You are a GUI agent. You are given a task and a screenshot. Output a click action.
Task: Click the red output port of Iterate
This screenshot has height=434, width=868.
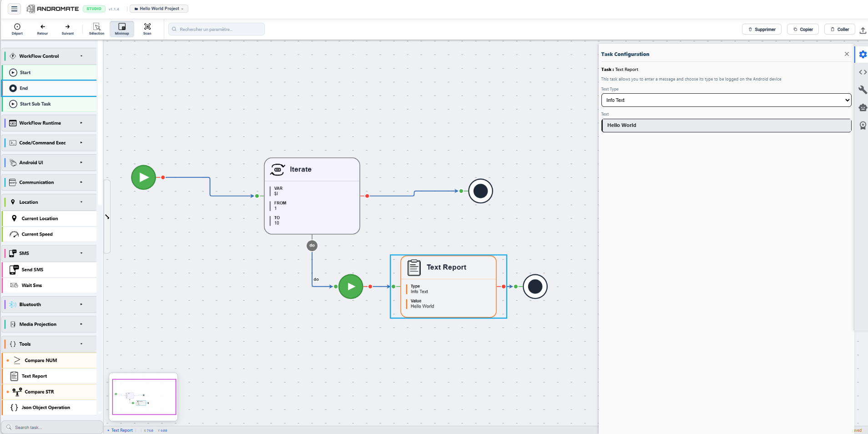367,196
